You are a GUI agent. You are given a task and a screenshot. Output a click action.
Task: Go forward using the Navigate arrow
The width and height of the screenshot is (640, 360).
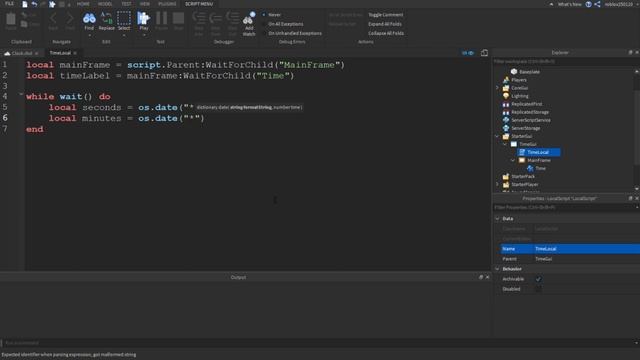70,19
